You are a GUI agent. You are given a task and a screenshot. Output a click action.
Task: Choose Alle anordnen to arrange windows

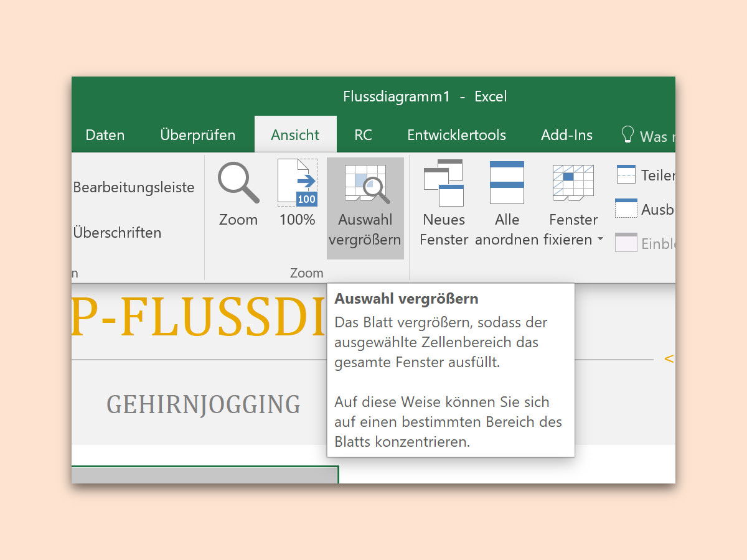point(507,182)
